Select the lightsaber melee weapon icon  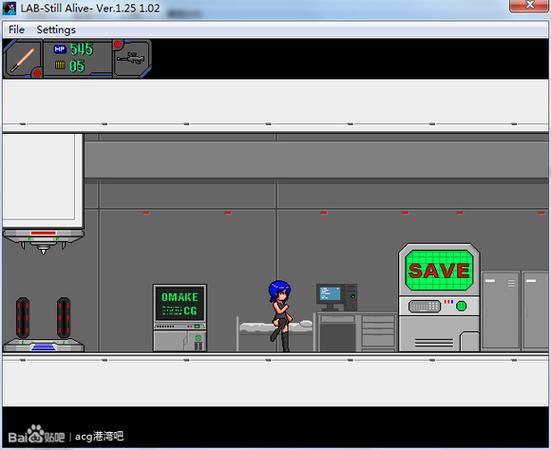(x=22, y=59)
